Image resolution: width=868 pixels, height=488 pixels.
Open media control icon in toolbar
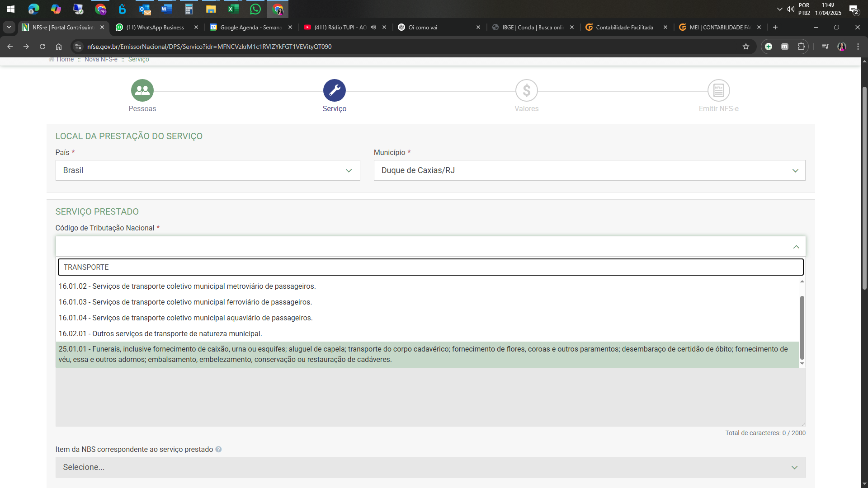pyautogui.click(x=826, y=47)
